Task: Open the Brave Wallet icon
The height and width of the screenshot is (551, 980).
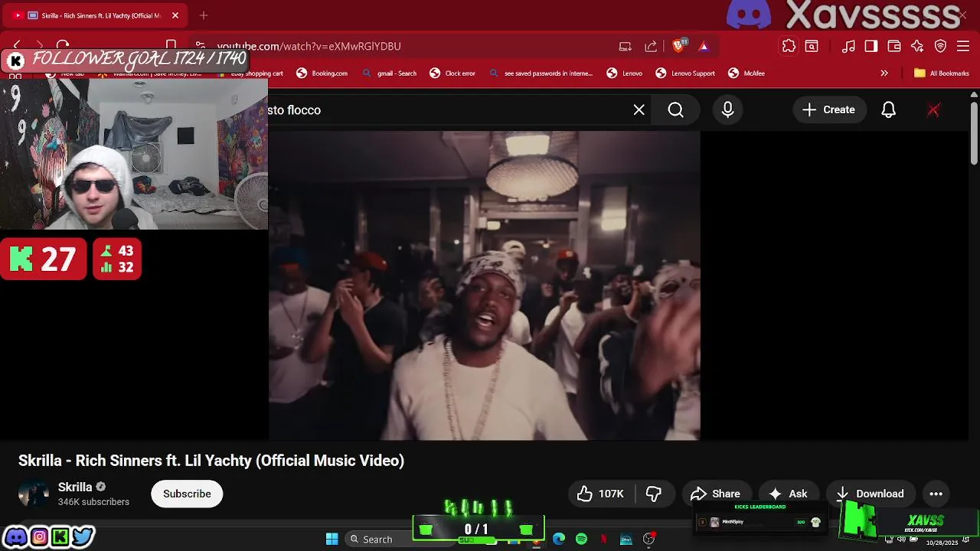Action: 894,46
